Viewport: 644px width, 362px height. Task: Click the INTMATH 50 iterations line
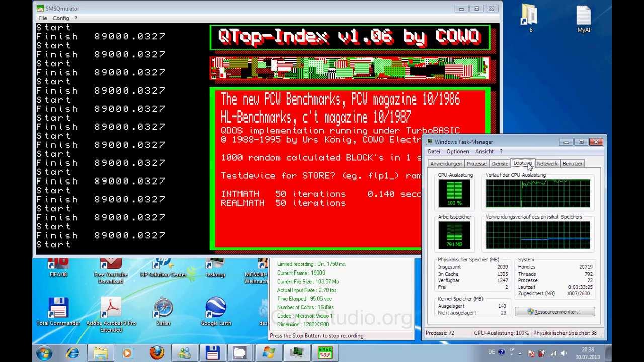321,194
